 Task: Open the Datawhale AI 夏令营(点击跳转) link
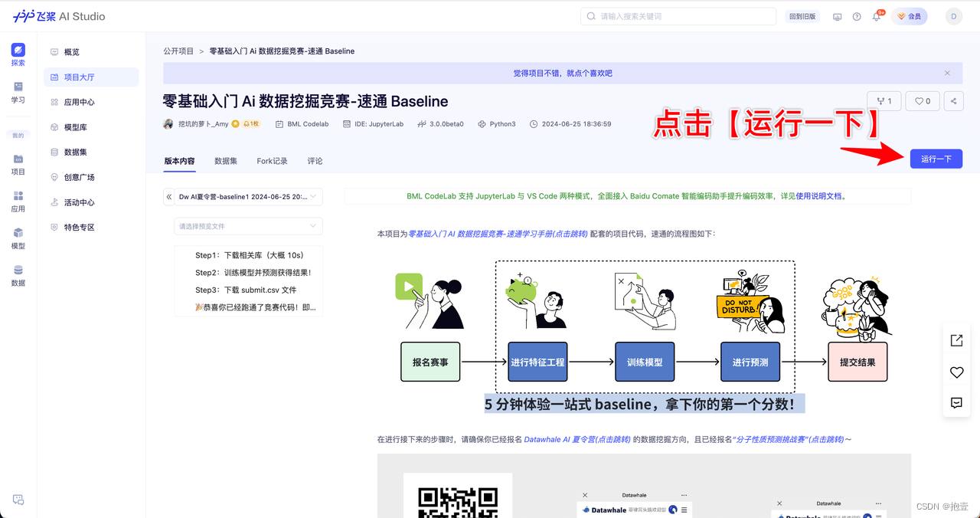click(577, 440)
